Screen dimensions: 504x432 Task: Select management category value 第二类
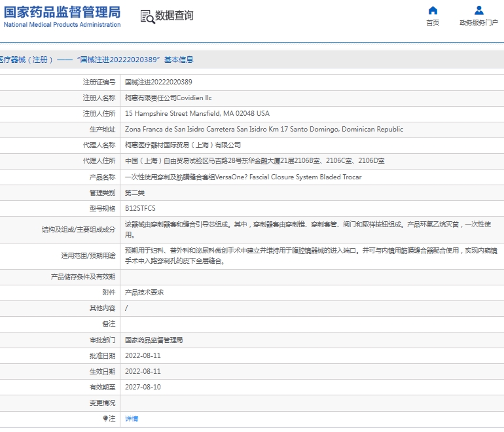point(135,193)
